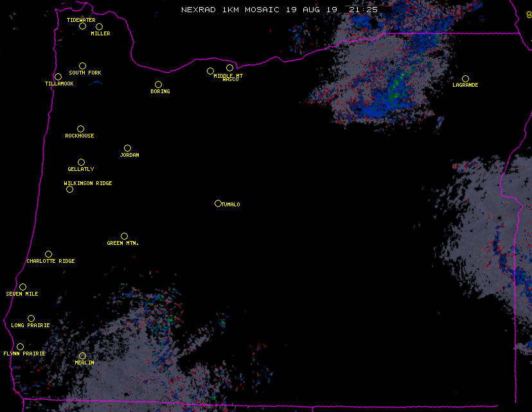Click the Charlotte Ridge station circle
The width and height of the screenshot is (532, 412).
[x=48, y=254]
